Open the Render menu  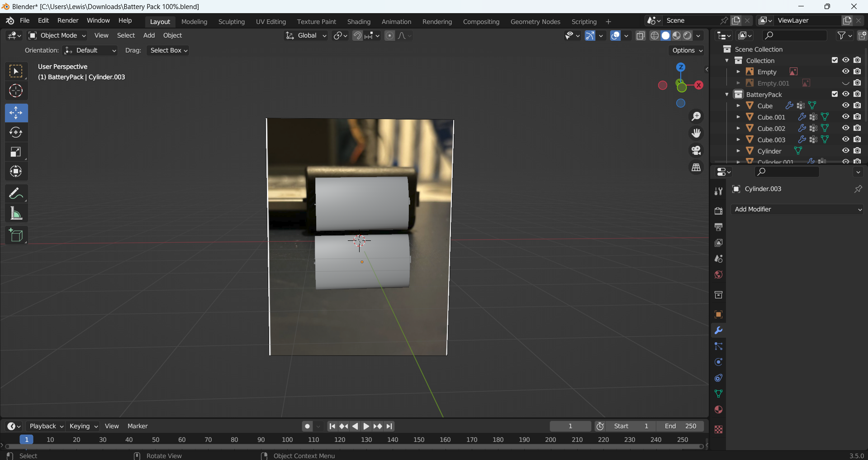[x=68, y=20]
